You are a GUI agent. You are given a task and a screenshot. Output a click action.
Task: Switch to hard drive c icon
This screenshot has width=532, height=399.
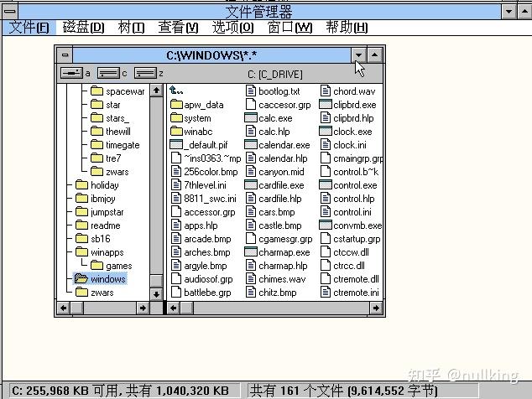[108, 73]
